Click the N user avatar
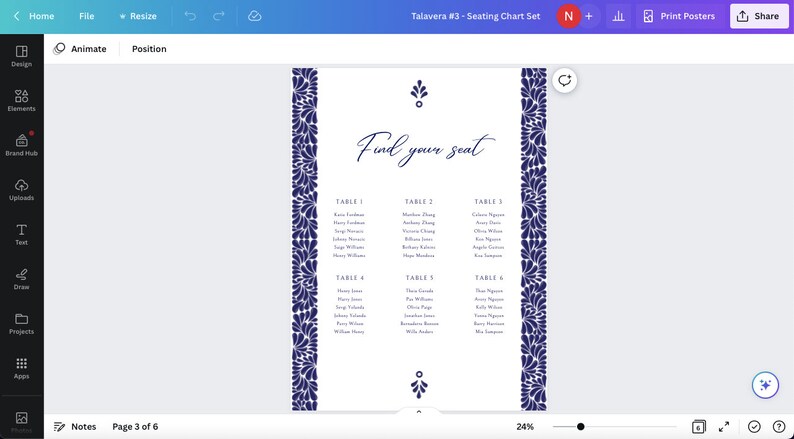The image size is (794, 439). pyautogui.click(x=568, y=16)
